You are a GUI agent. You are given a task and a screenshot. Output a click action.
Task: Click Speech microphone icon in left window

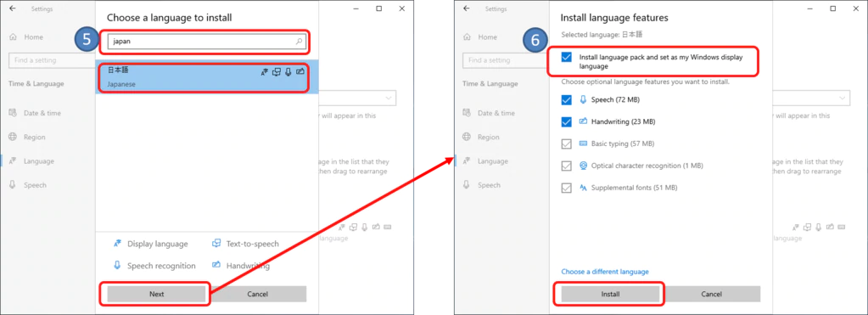(x=13, y=185)
